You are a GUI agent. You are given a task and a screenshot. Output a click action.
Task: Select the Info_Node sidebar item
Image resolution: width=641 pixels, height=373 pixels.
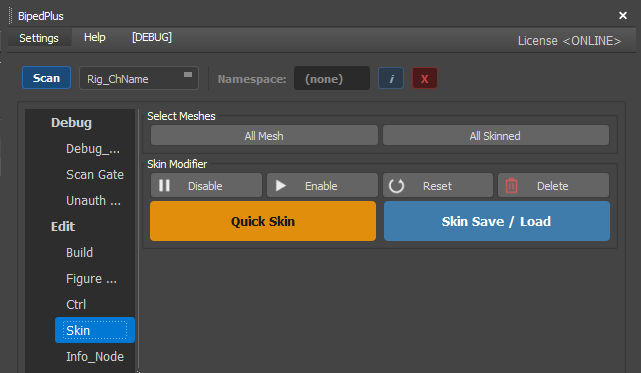[95, 357]
